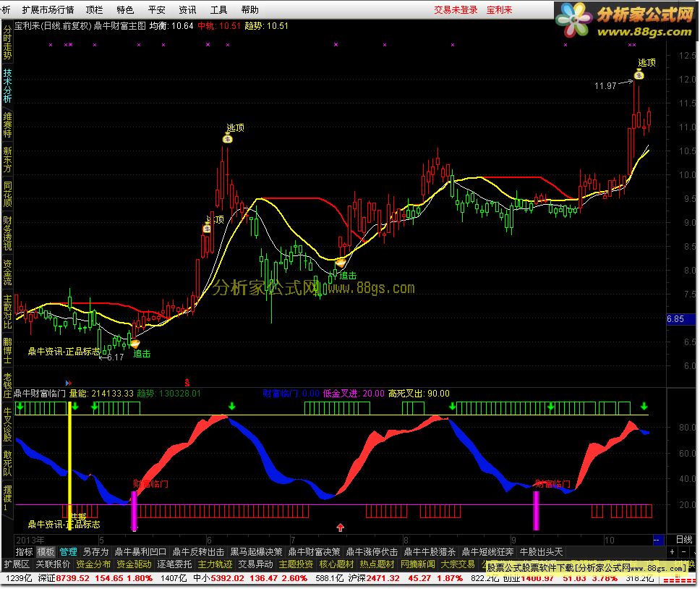Click the money bag 逃顶 icon at 11.97 peak

[639, 75]
